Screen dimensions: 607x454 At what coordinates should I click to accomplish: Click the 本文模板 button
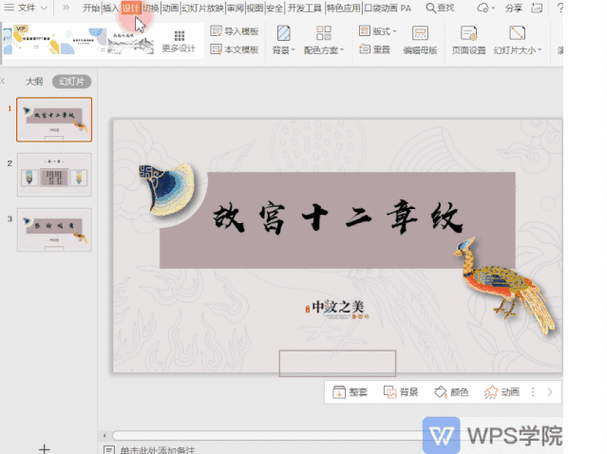click(x=234, y=49)
